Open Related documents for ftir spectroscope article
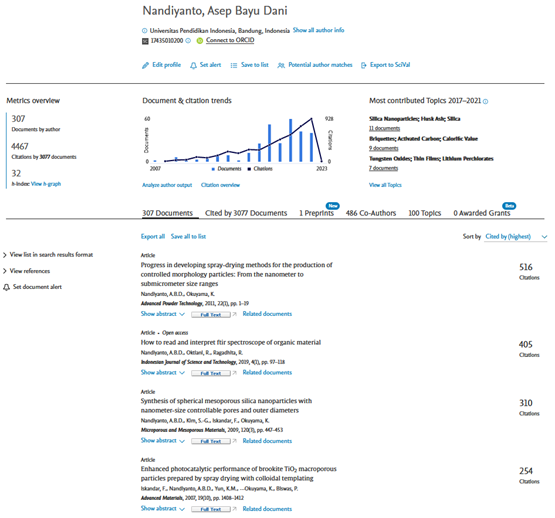Viewport: 555px width, 518px height. (x=267, y=373)
